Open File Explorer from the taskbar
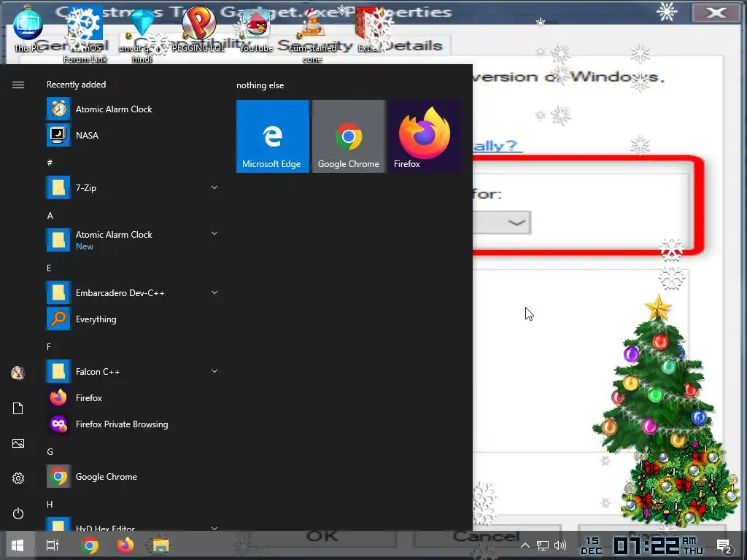This screenshot has width=747, height=560. [x=160, y=545]
